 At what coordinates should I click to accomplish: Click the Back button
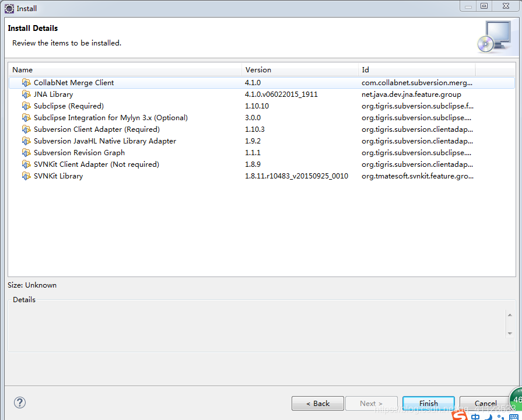318,403
